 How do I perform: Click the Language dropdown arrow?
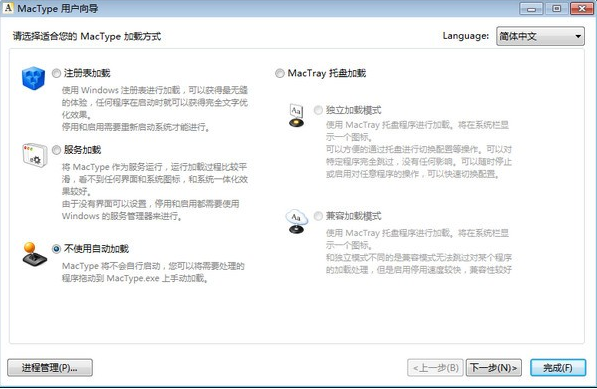[578, 37]
